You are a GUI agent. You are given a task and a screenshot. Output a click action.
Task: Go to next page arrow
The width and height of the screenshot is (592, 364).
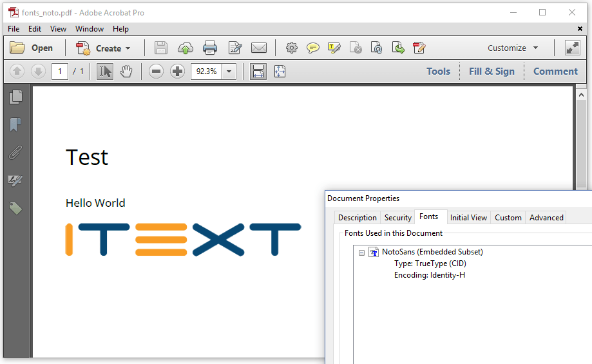[x=38, y=72]
